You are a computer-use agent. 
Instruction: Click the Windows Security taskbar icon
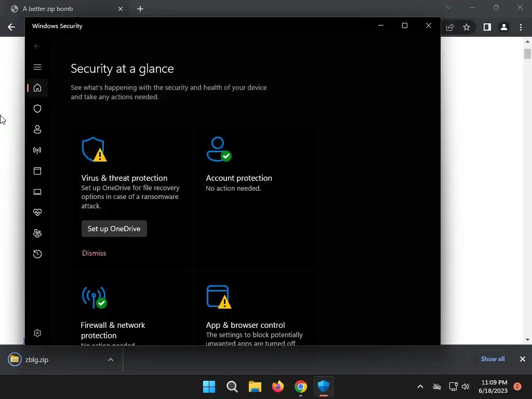pos(324,387)
